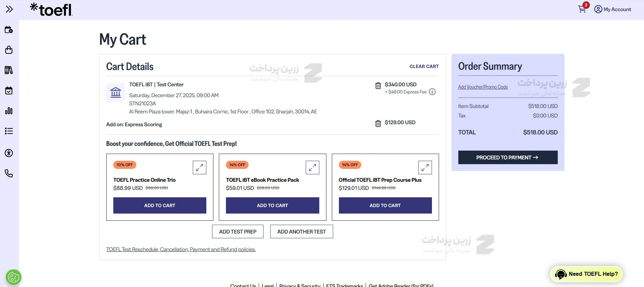Show Express Fee info tooltip
The image size is (644, 287).
tap(432, 92)
